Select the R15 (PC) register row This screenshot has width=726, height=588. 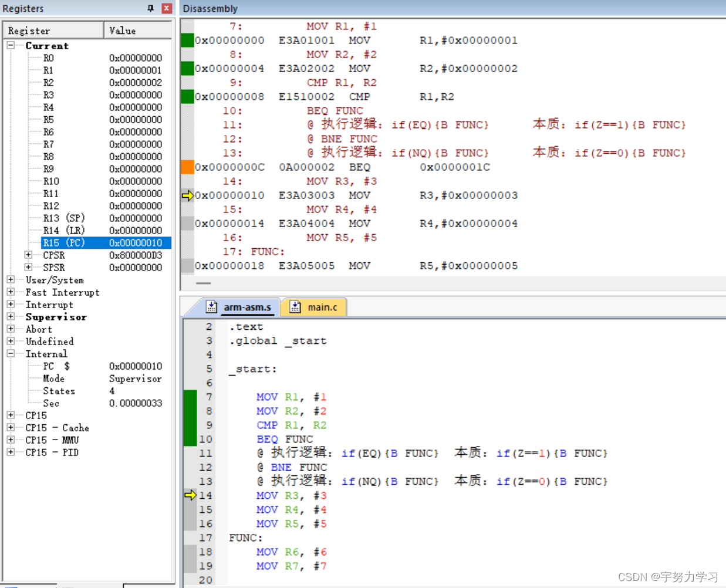[106, 243]
